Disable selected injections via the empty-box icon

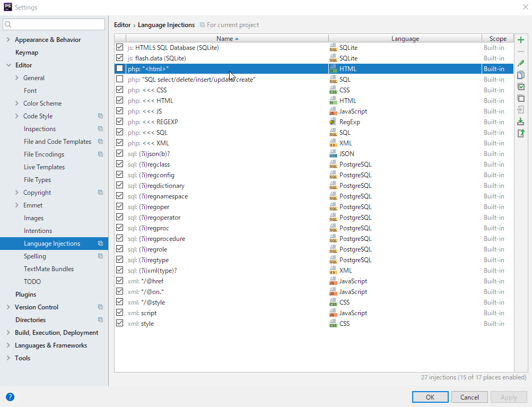coord(521,98)
